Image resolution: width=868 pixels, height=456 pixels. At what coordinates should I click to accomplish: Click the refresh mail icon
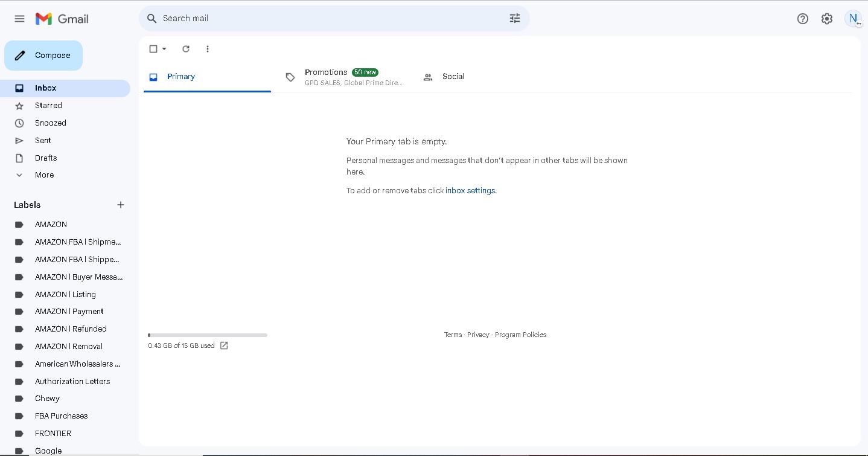186,49
